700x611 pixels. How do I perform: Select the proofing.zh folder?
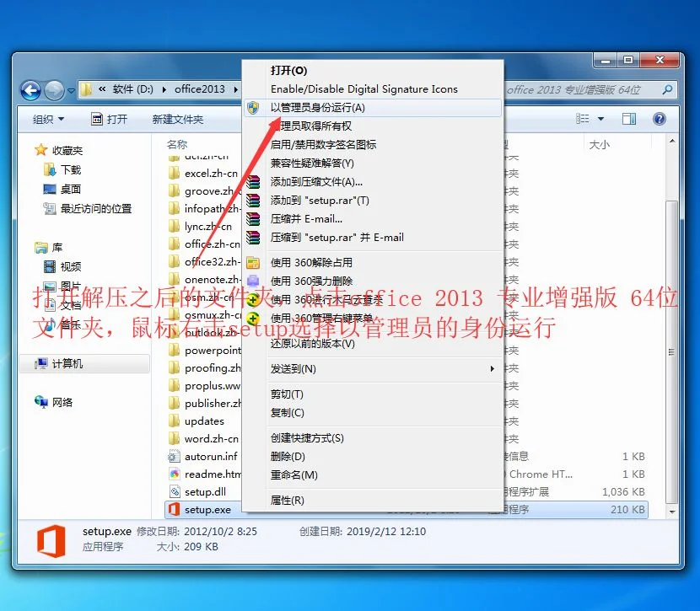point(205,368)
